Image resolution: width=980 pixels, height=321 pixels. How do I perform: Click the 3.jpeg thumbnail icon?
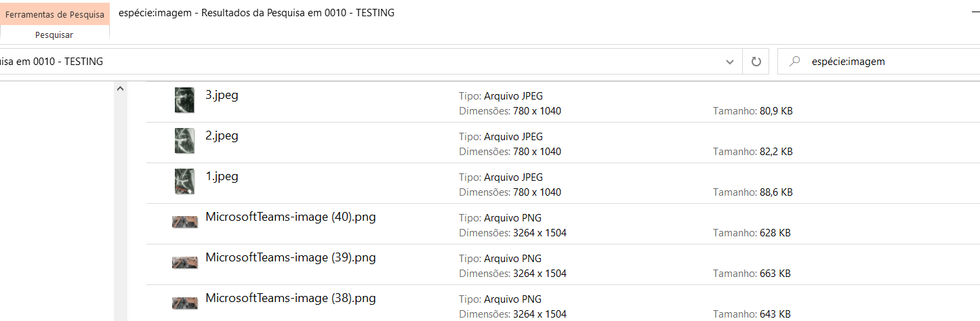[184, 100]
